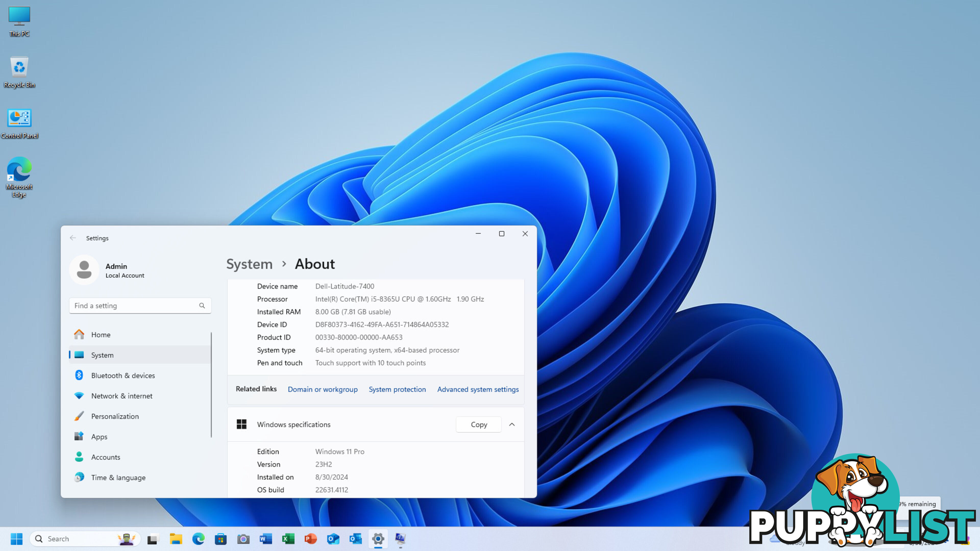Open Advanced system settings link

click(478, 389)
